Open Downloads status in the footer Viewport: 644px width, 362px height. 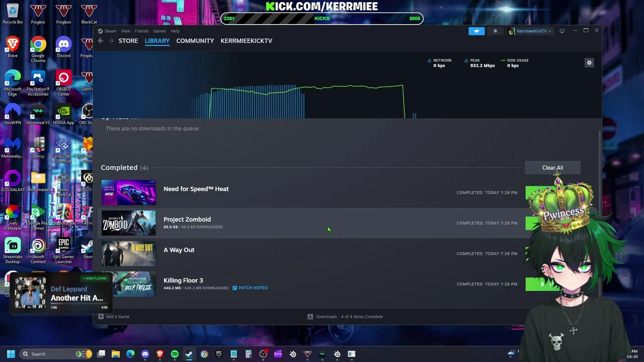345,317
